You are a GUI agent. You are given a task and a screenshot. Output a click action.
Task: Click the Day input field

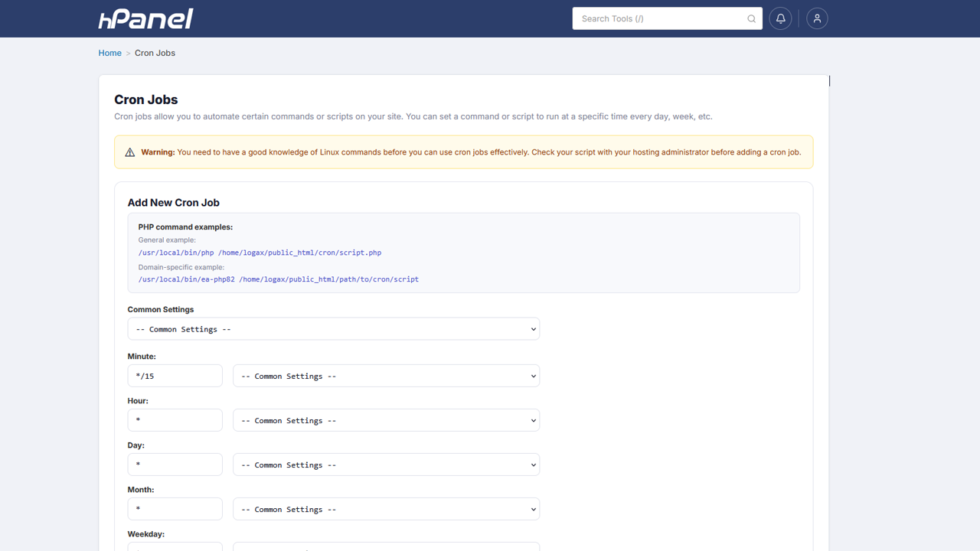coord(175,465)
